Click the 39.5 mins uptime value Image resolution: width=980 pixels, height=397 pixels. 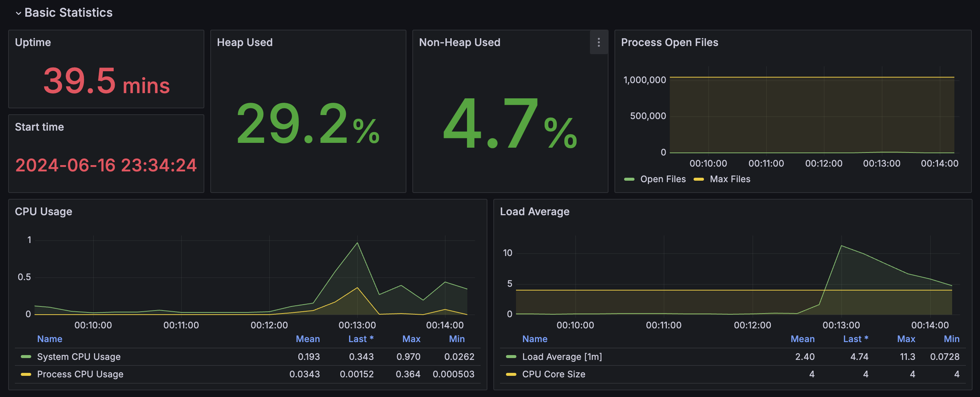[106, 81]
